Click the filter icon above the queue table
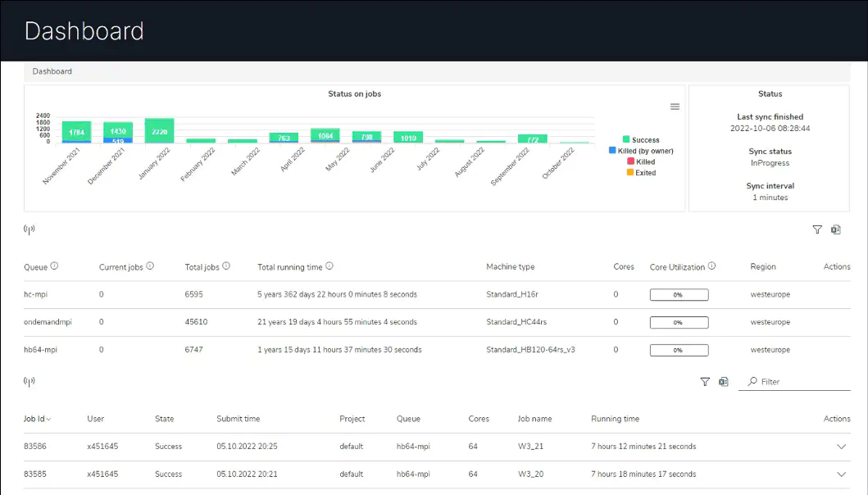Screen dimensions: 868x495 pyautogui.click(x=817, y=230)
